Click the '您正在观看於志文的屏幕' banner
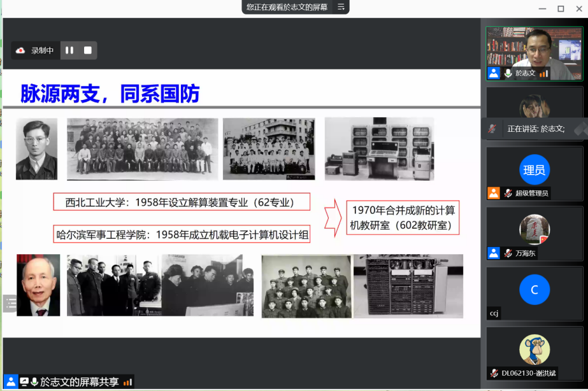This screenshot has height=391, width=588. point(287,7)
